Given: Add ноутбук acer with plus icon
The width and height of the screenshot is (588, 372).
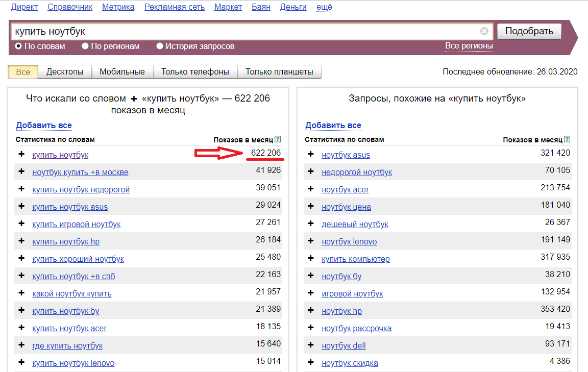Looking at the screenshot, I should pos(310,189).
